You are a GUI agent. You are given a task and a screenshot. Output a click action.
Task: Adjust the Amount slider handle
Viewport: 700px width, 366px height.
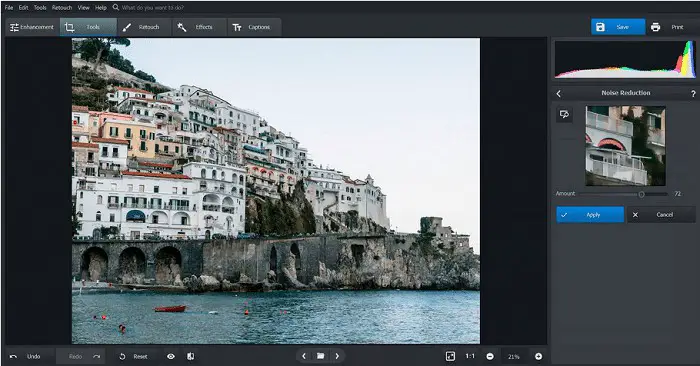(642, 194)
